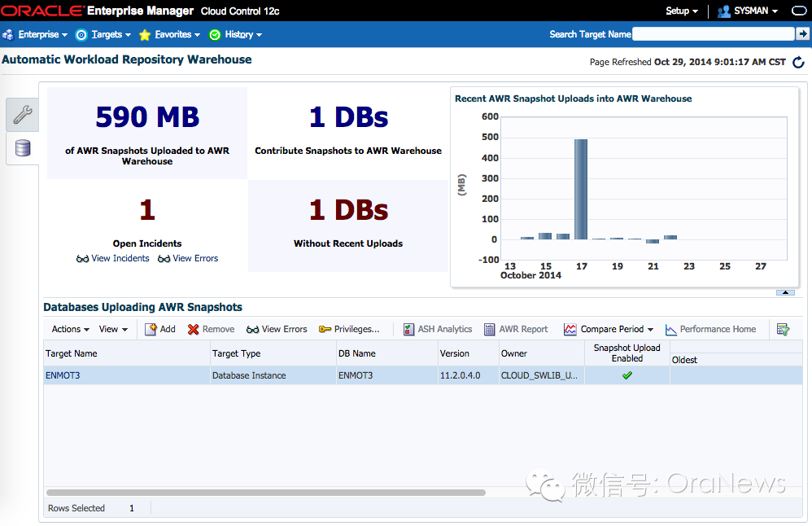
Task: Click the Target Type column header
Action: [x=273, y=353]
